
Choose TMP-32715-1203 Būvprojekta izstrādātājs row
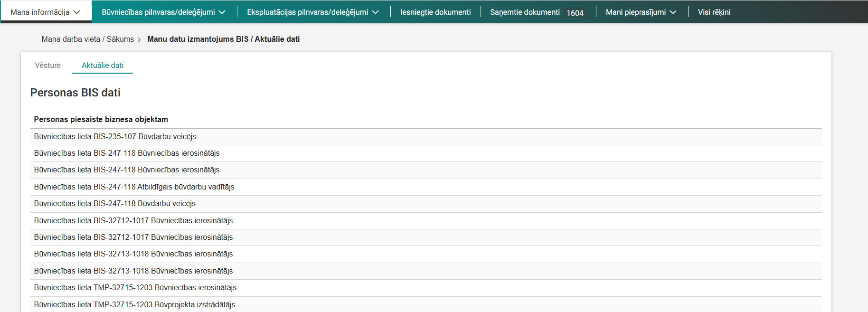tap(134, 304)
